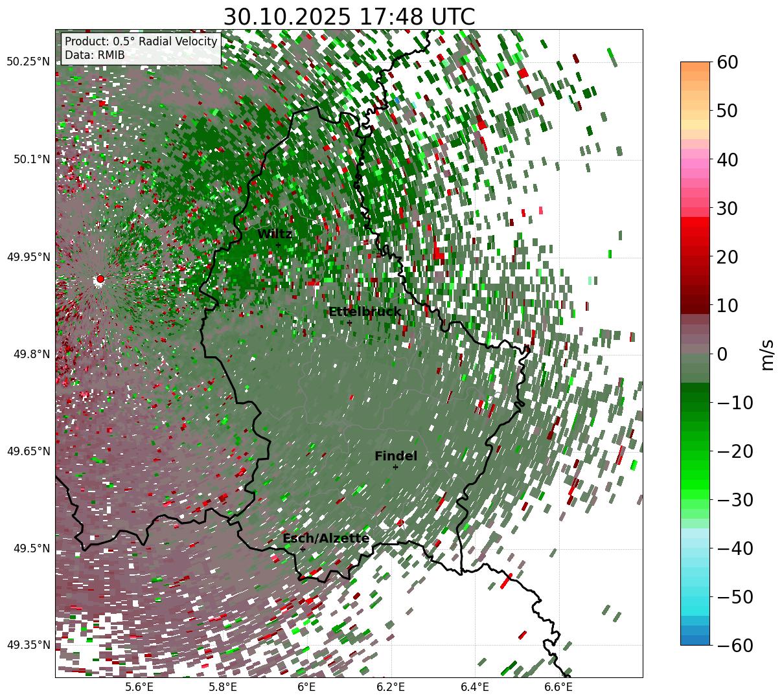Click the 50.25°N latitude axis label

click(28, 62)
